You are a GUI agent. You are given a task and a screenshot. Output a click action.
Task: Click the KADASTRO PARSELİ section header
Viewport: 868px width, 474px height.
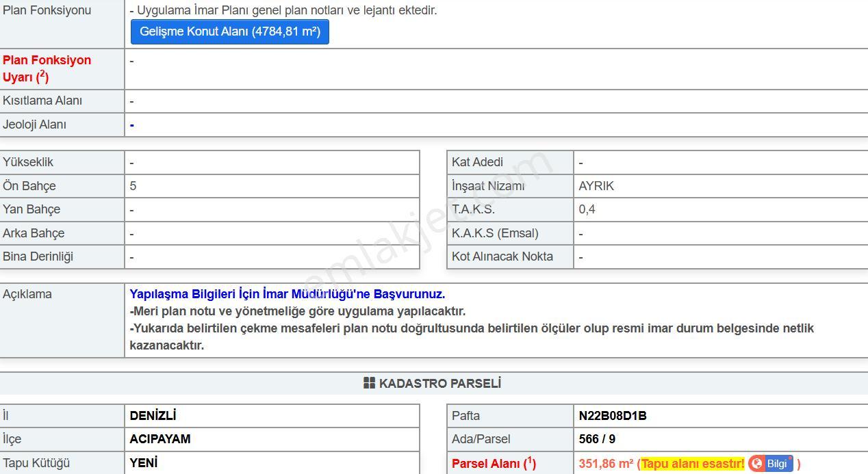coord(434,384)
